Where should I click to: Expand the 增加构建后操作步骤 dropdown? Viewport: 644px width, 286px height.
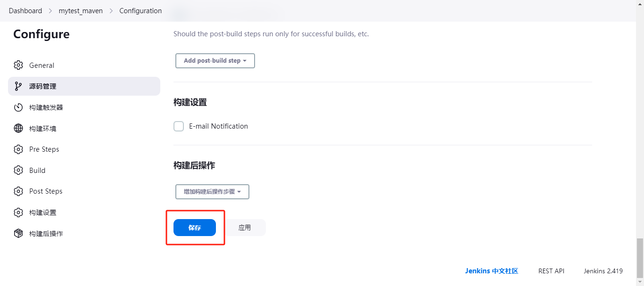point(212,192)
